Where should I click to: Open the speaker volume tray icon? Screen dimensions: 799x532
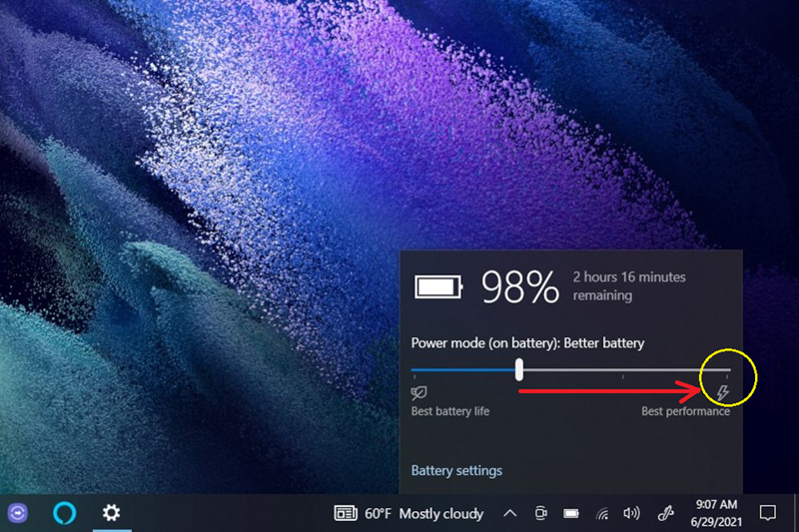tap(631, 514)
